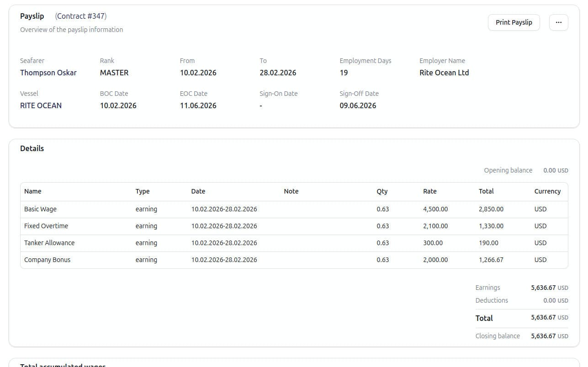Click the Date column header

pos(198,191)
